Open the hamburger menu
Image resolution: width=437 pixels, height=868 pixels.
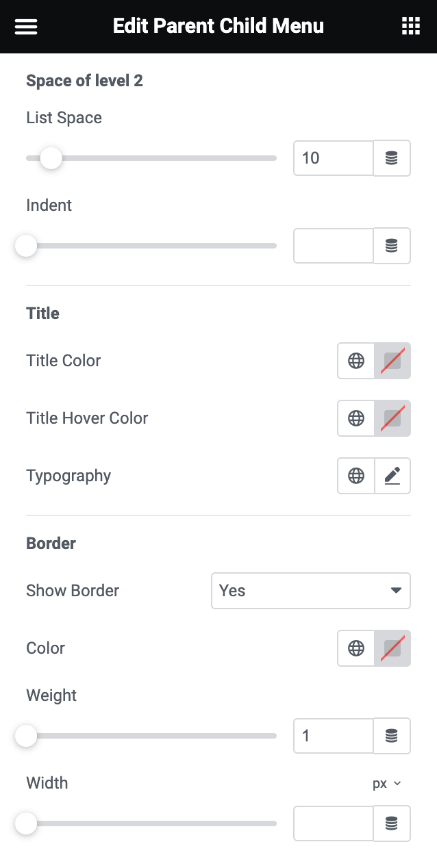[x=26, y=27]
